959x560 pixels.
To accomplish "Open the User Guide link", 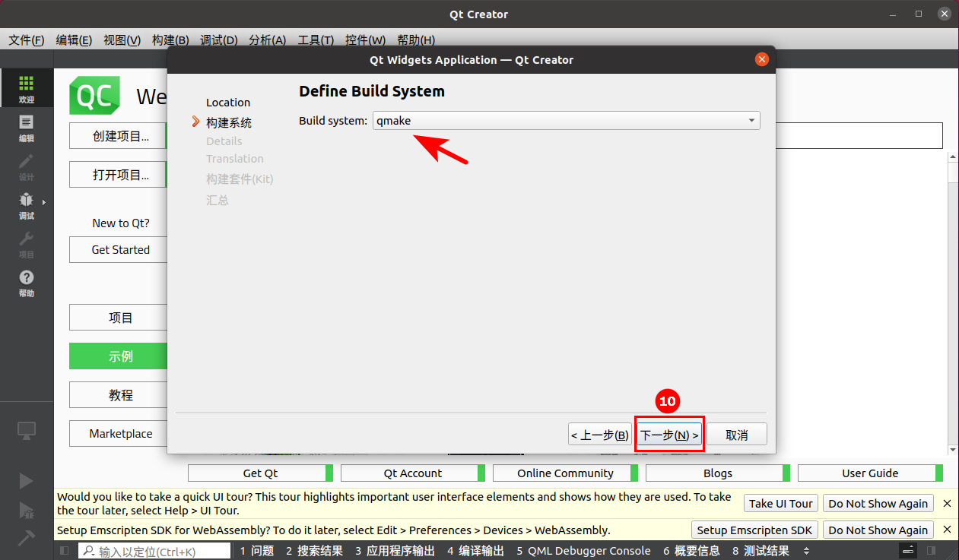I will (870, 473).
